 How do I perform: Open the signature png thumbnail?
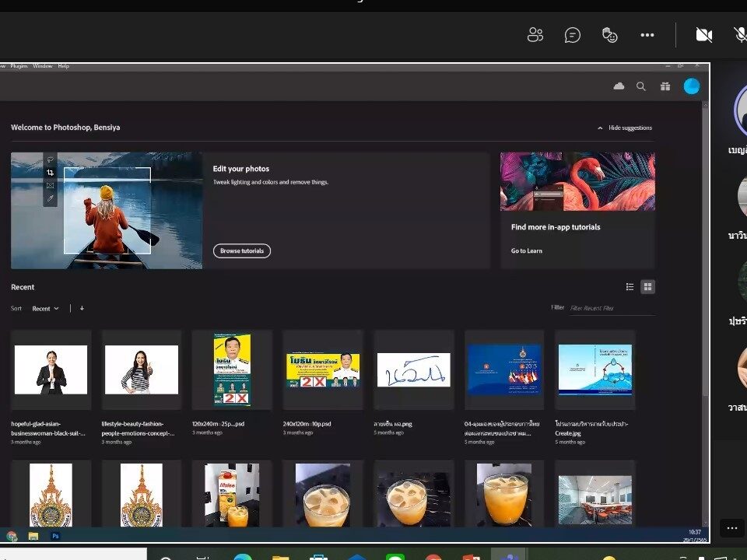pos(413,370)
